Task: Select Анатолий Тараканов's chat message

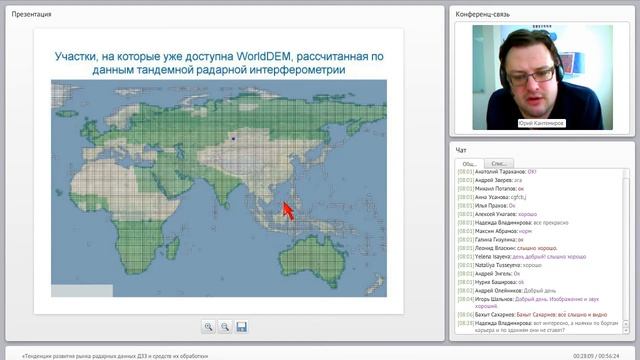Action: coord(497,172)
